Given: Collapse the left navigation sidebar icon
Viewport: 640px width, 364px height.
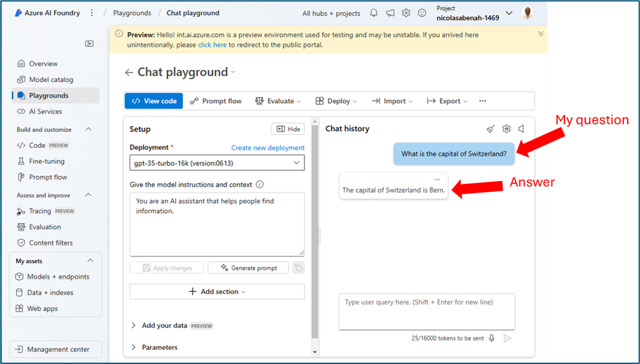Looking at the screenshot, I should [x=89, y=43].
